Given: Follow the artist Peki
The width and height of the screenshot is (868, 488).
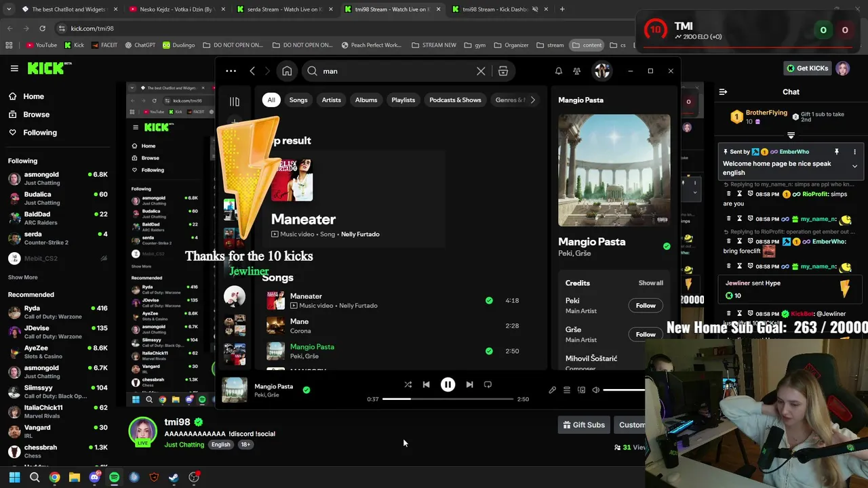Looking at the screenshot, I should pos(646,306).
